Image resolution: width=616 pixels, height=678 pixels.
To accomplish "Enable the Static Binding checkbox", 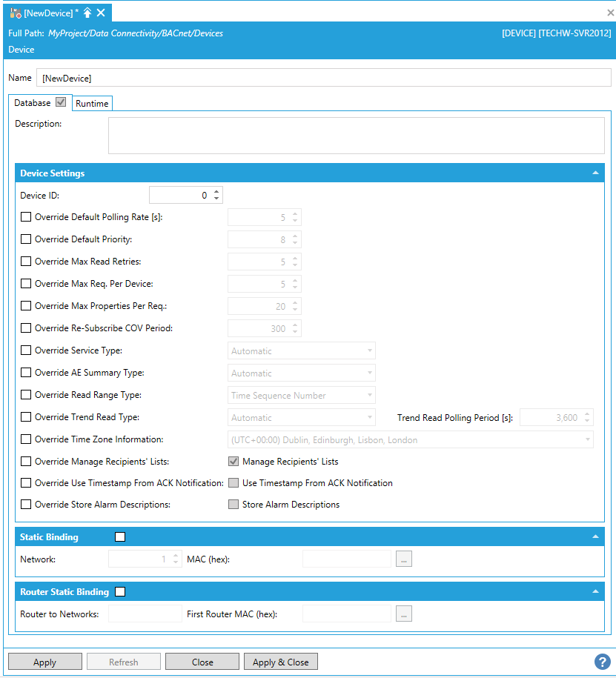I will point(120,536).
